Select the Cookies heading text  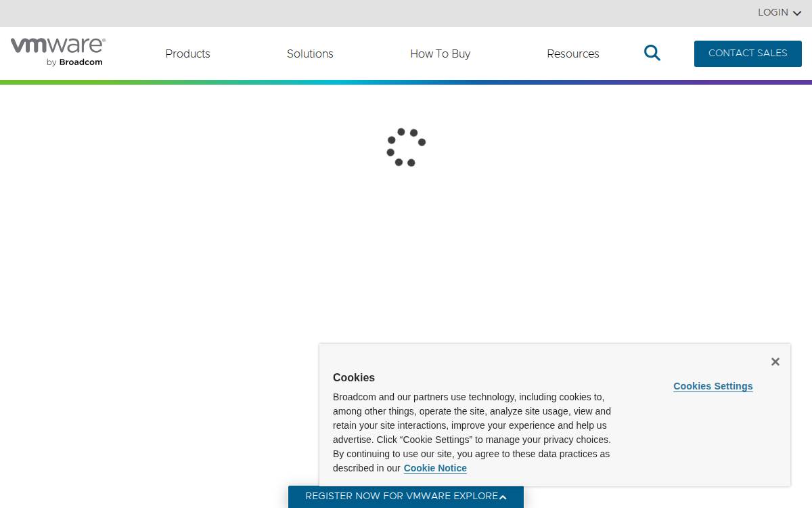(354, 377)
